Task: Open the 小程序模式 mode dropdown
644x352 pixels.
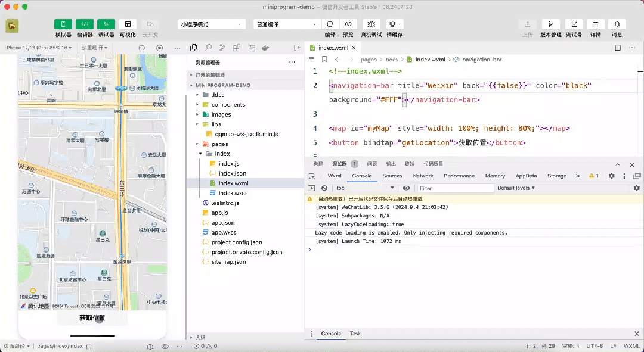Action: pos(211,24)
